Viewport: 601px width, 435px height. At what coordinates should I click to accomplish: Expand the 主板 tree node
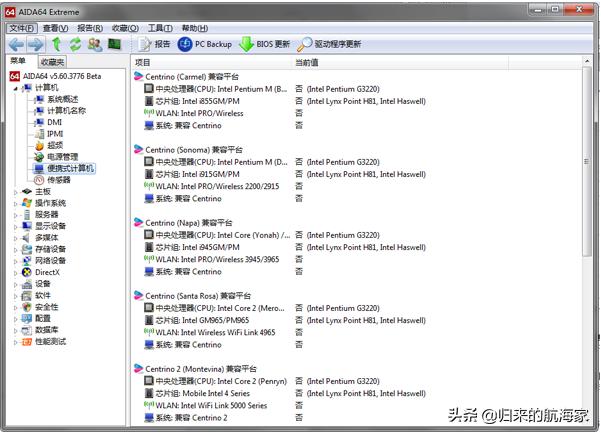tap(15, 192)
